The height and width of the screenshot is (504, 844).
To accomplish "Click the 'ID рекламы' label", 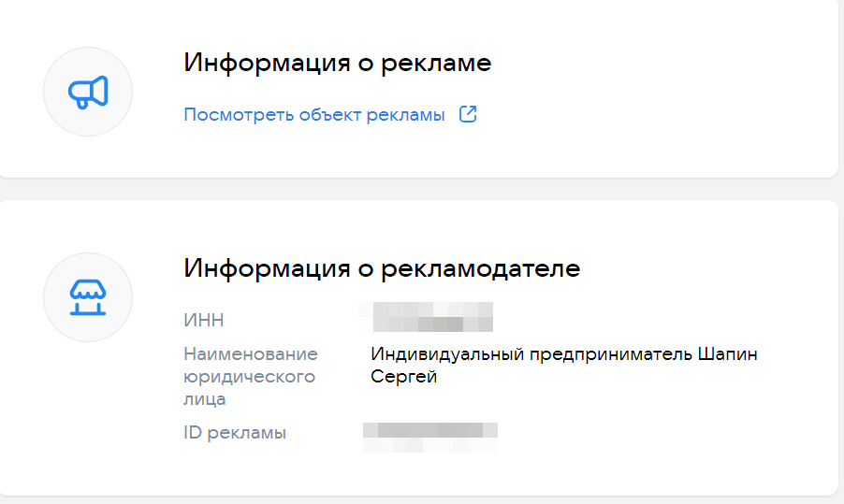I will [235, 433].
